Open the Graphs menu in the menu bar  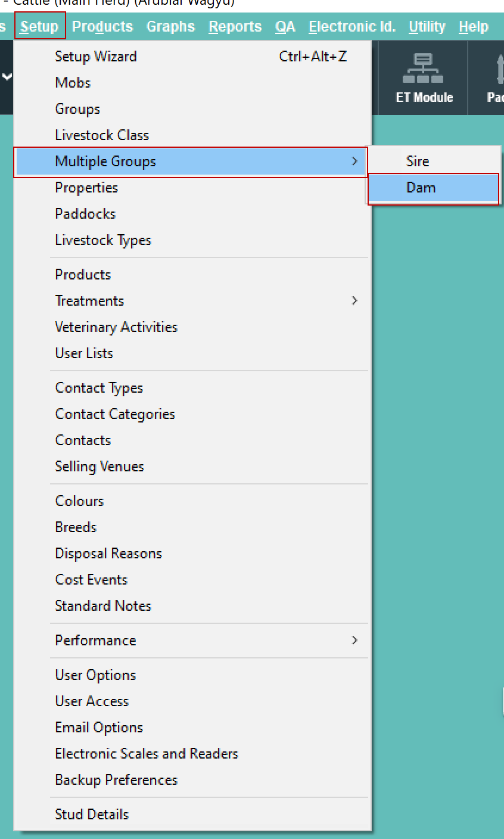click(170, 27)
